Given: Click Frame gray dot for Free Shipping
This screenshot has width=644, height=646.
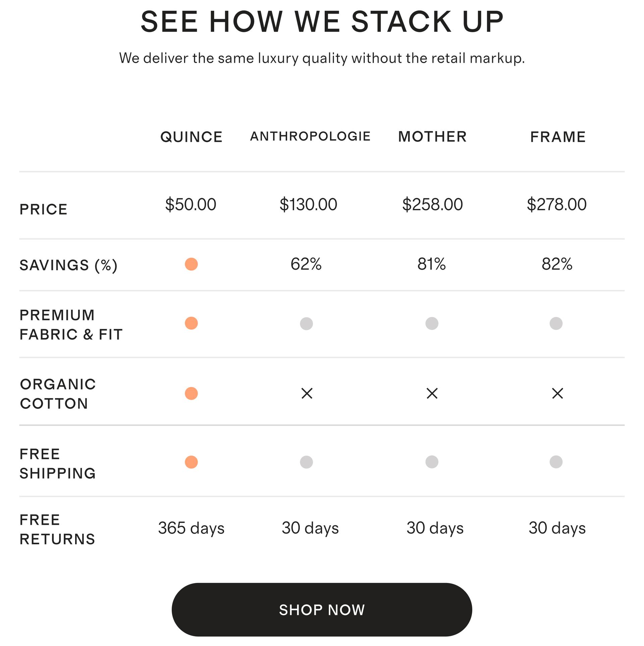Looking at the screenshot, I should click(x=556, y=462).
